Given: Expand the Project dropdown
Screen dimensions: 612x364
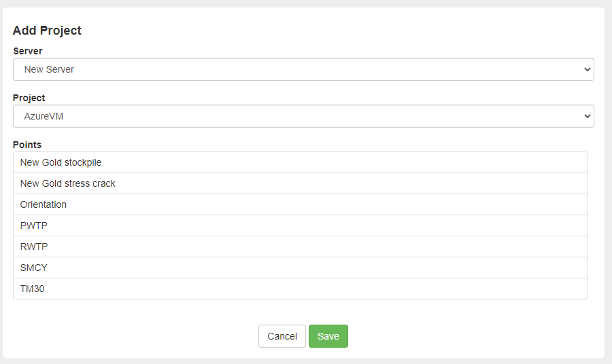Looking at the screenshot, I should 303,116.
